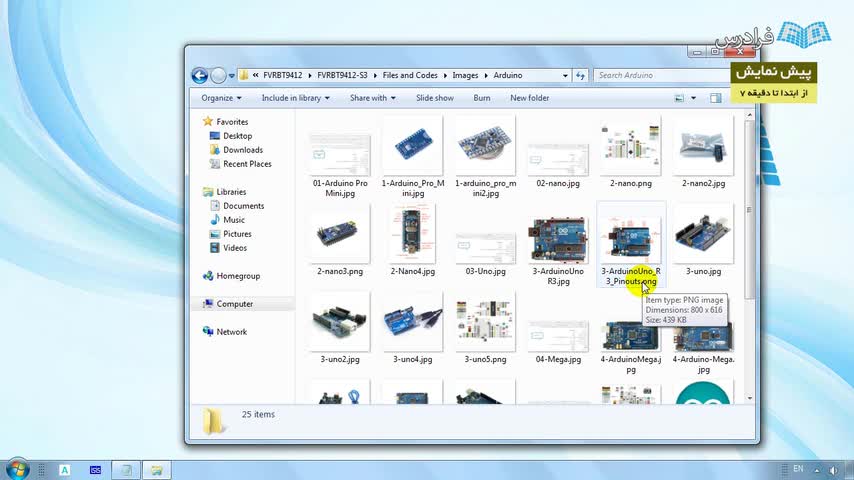Screen dimensions: 854x480
Task: Open the Organize menu
Action: (x=221, y=98)
